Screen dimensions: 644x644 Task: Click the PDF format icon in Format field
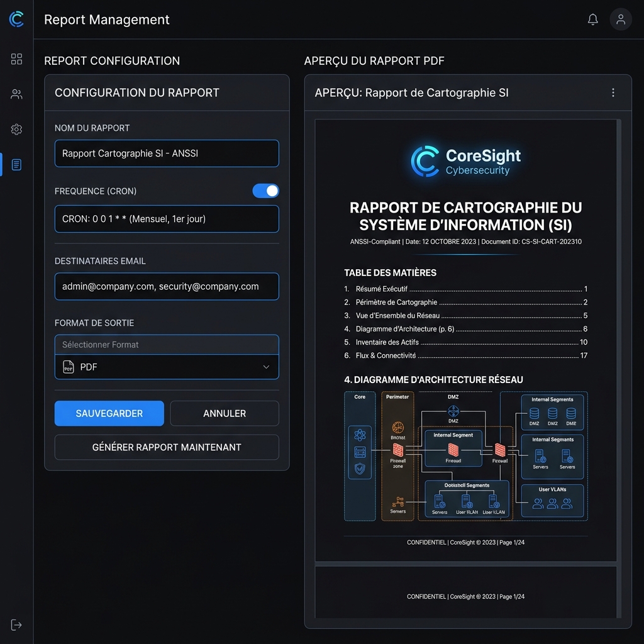(69, 367)
